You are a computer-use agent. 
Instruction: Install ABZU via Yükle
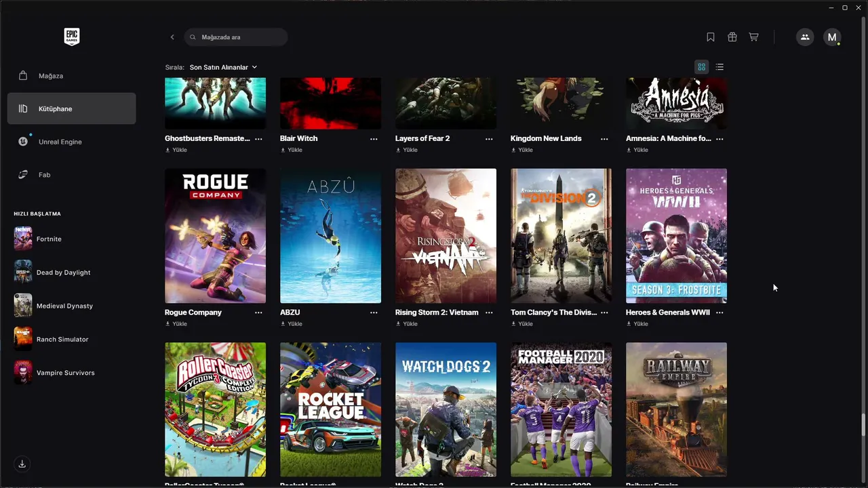click(x=292, y=324)
